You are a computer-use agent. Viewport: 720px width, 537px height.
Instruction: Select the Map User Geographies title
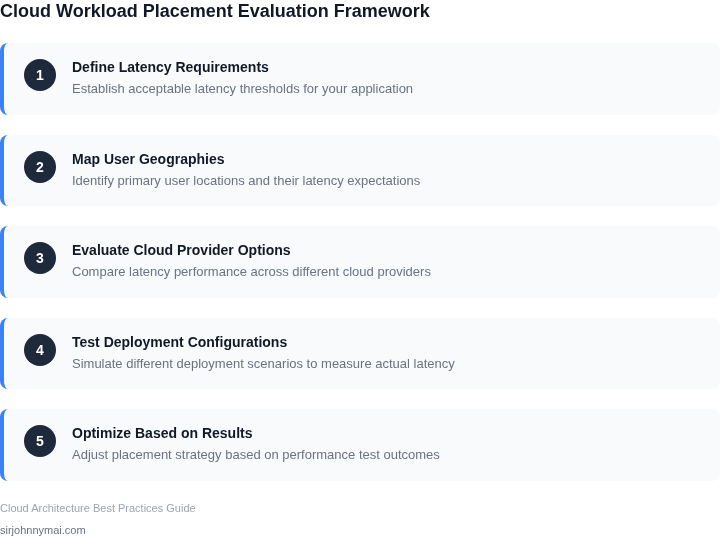coord(148,159)
